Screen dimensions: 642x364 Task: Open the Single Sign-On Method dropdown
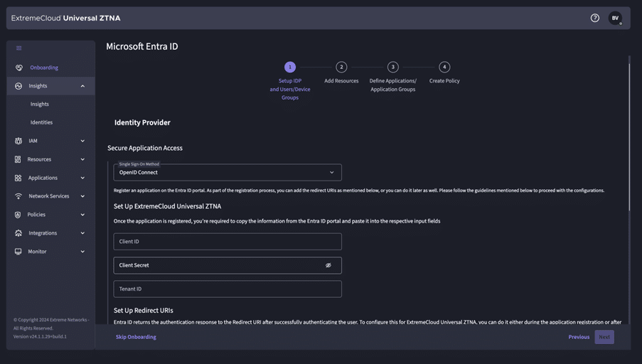tap(228, 172)
